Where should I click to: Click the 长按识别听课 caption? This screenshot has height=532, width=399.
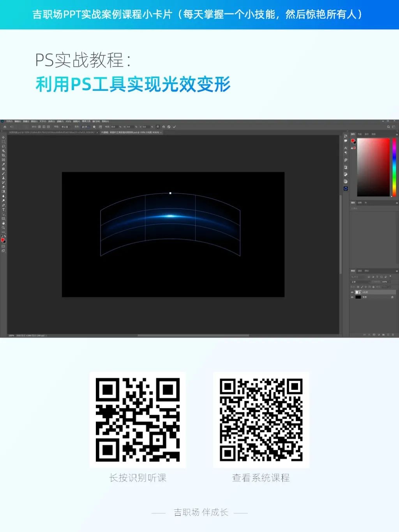tap(138, 478)
